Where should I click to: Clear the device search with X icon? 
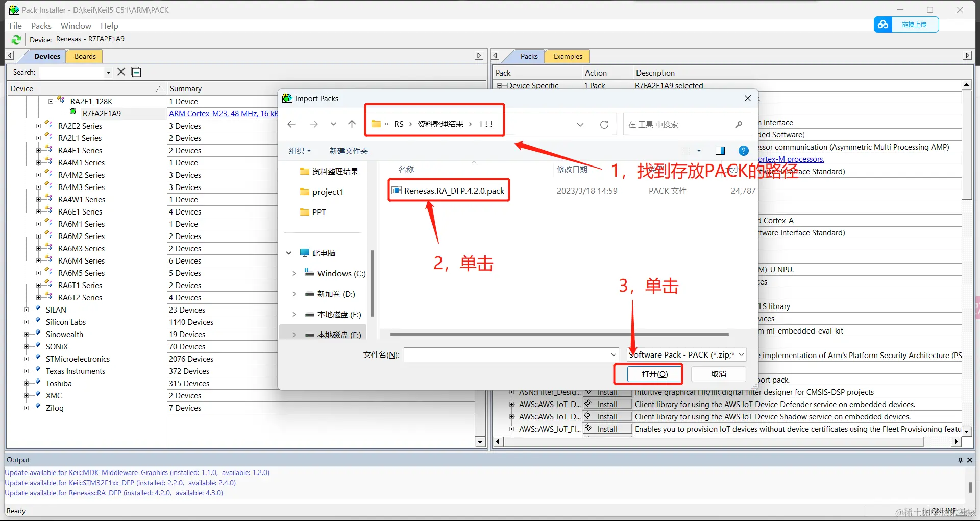point(121,72)
